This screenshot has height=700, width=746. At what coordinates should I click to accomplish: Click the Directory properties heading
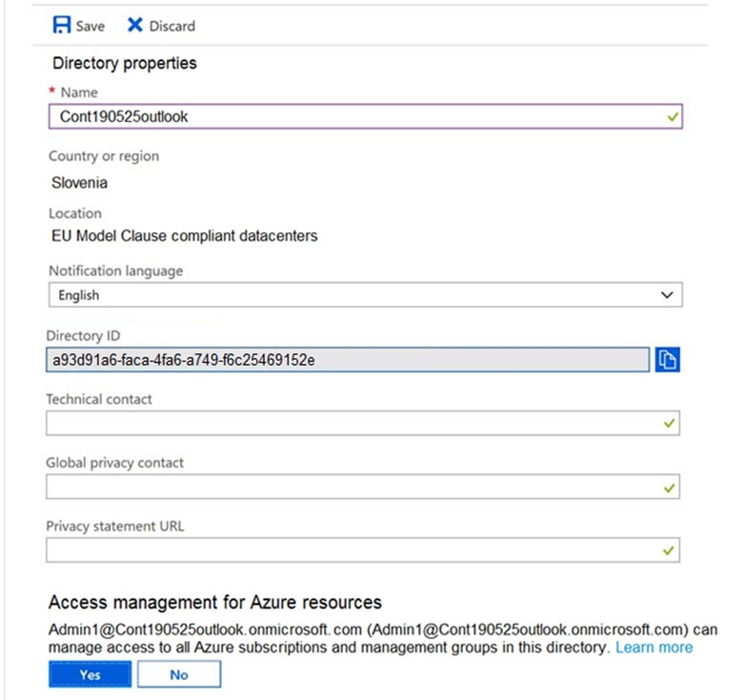pos(125,63)
